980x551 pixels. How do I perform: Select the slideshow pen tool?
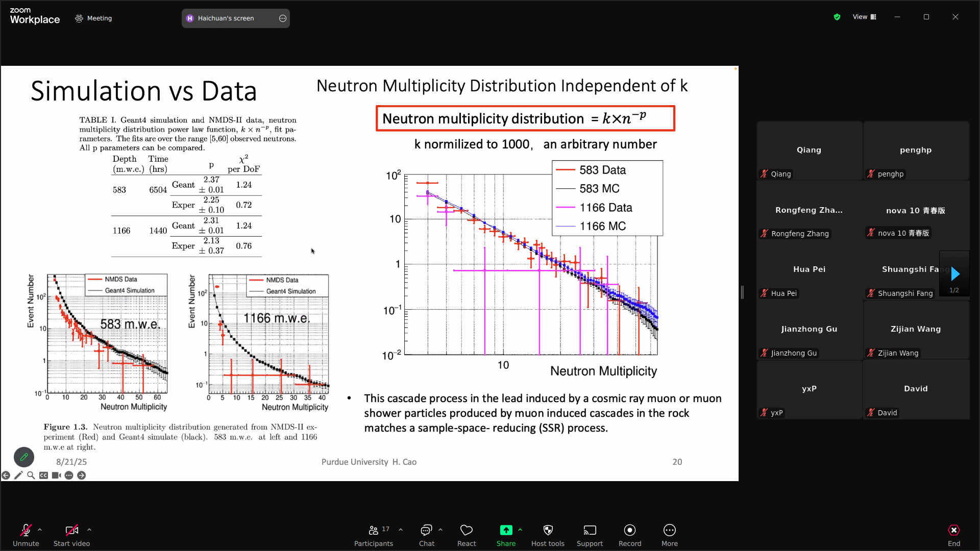[x=18, y=475]
